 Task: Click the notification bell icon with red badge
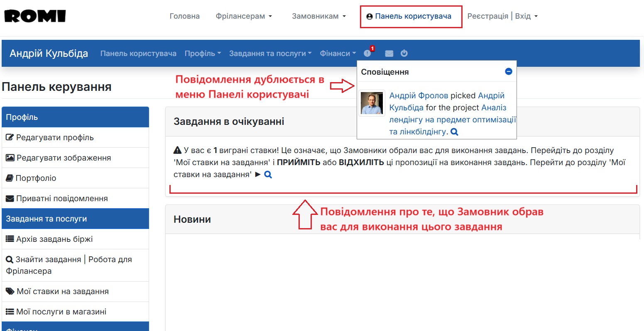coord(368,53)
